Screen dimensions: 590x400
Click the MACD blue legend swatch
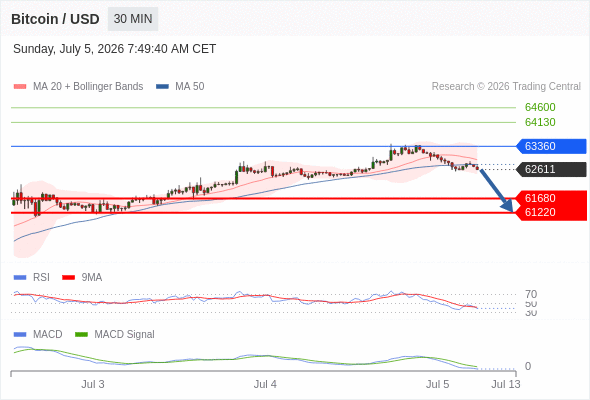20,335
